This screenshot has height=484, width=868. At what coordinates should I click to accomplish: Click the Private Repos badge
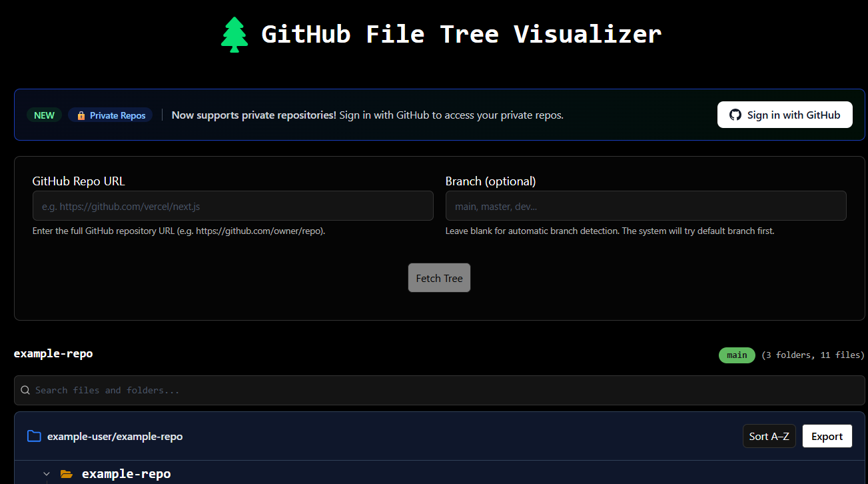(111, 115)
